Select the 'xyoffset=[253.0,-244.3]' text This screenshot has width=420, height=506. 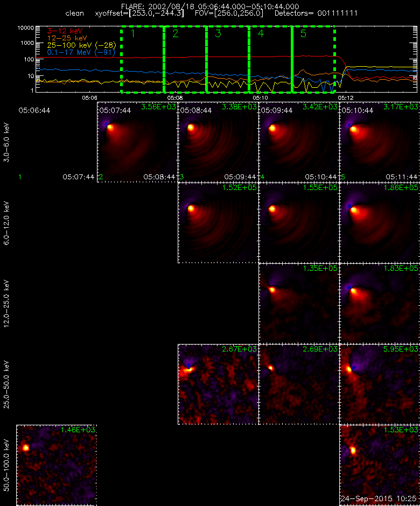tap(139, 13)
